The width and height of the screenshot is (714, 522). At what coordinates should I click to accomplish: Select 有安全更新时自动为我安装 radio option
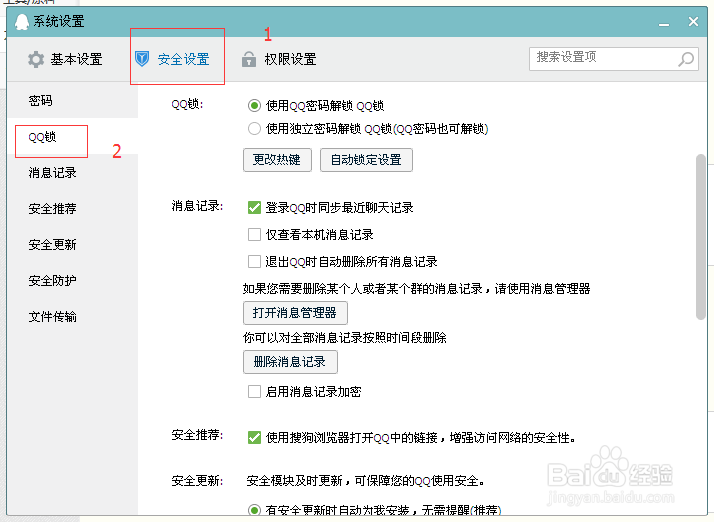pos(254,510)
